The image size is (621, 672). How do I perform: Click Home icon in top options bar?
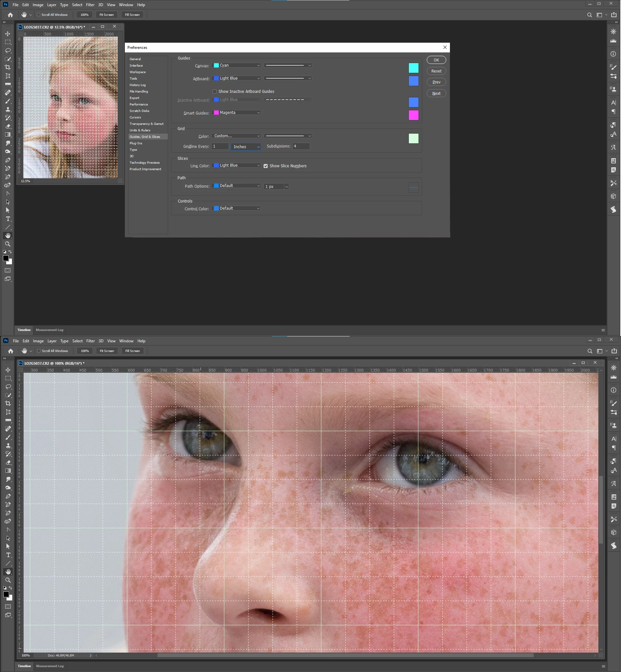click(10, 15)
